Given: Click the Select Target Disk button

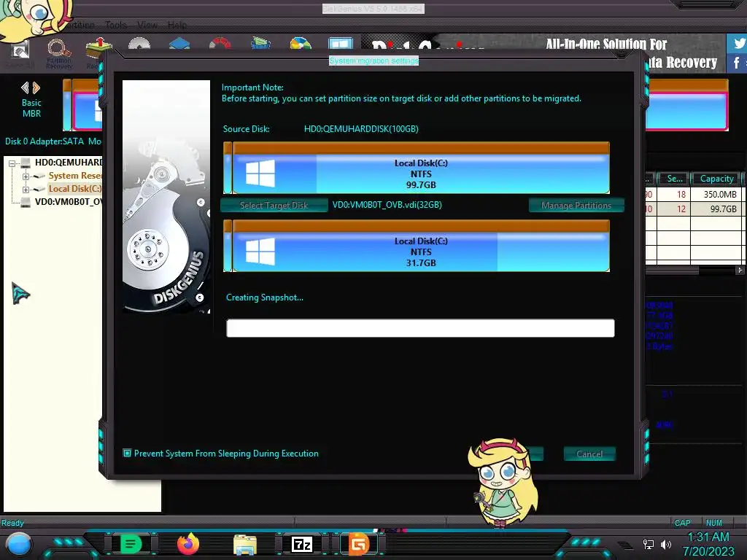Looking at the screenshot, I should [x=274, y=205].
